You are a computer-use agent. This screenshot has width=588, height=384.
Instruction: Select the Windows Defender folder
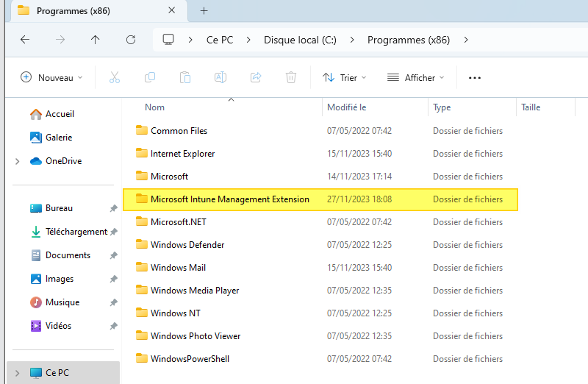(187, 245)
